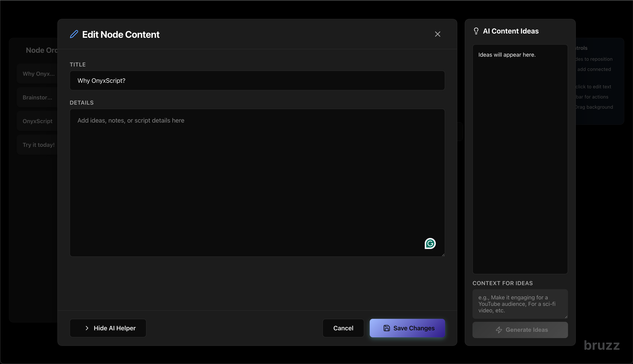This screenshot has width=633, height=364.
Task: Click the DETAILS label
Action: [x=82, y=103]
